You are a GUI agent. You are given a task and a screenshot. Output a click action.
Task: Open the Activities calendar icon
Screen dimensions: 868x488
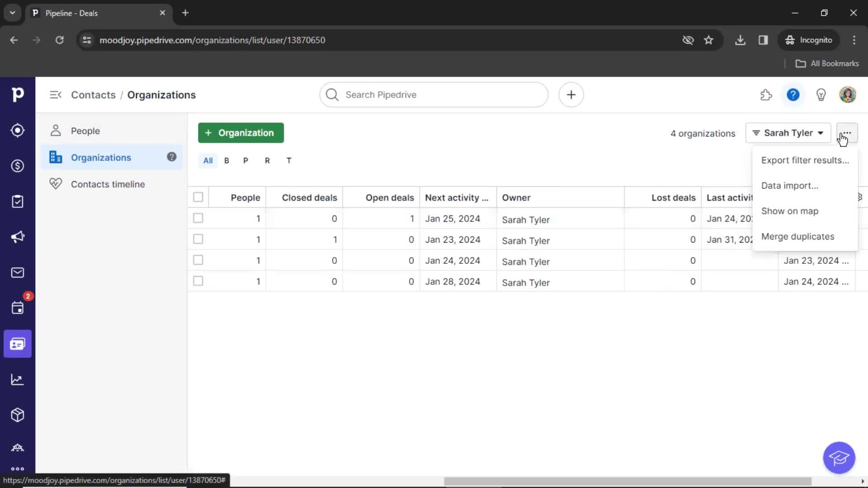[18, 308]
